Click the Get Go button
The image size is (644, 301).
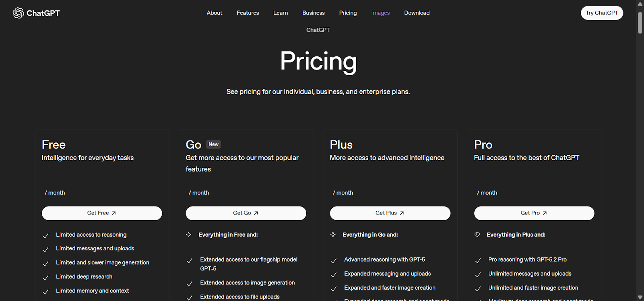[x=246, y=213]
